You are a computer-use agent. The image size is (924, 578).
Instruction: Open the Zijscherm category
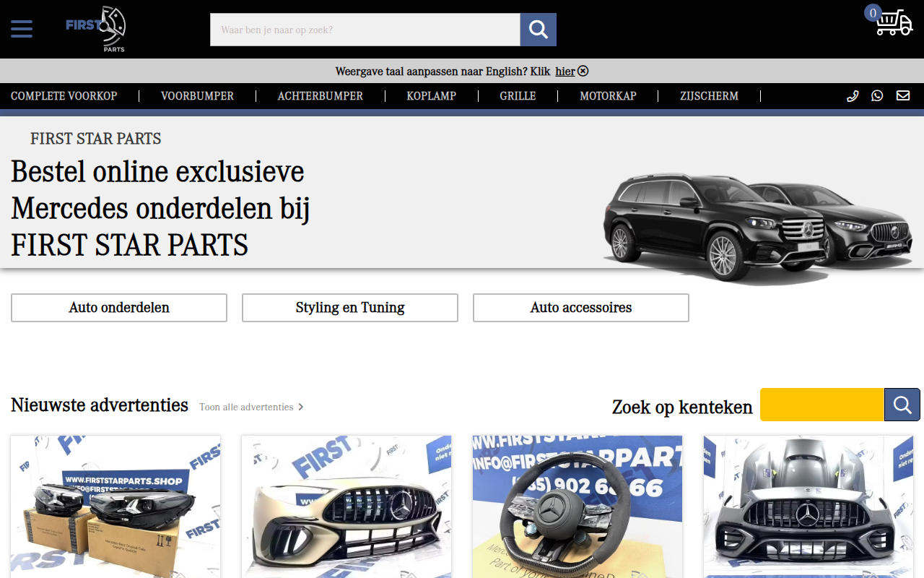709,96
